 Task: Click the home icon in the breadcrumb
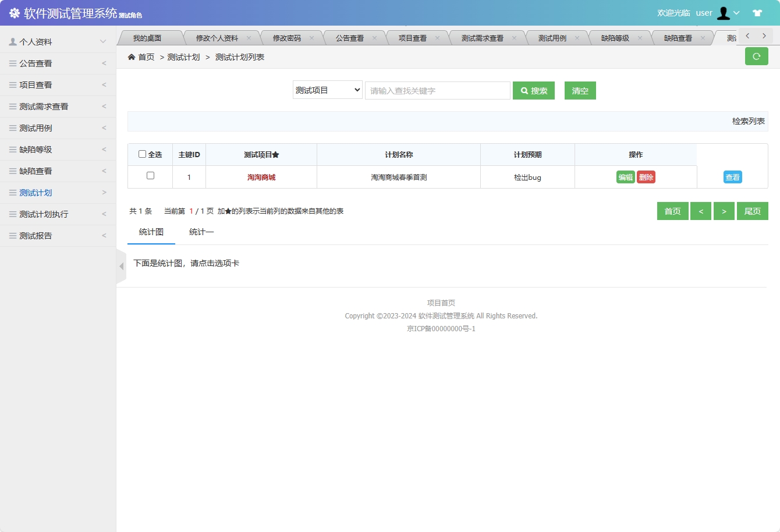pos(133,57)
